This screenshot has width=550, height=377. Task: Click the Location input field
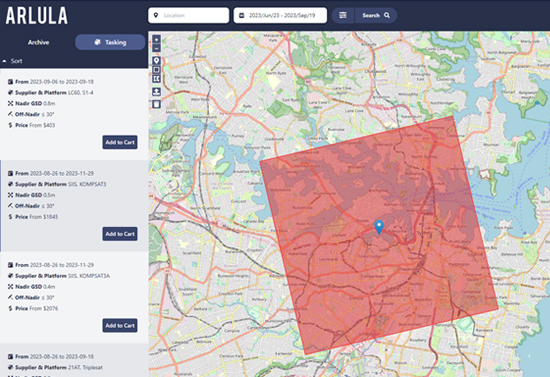(189, 15)
